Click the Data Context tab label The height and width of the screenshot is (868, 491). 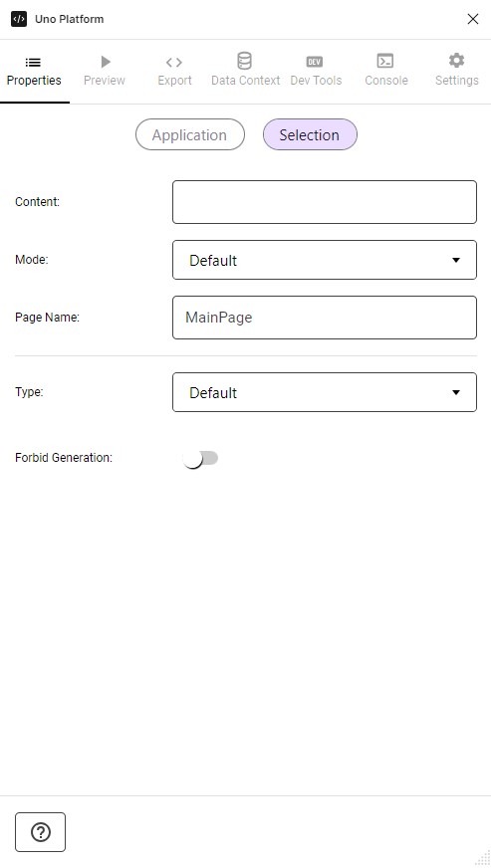pyautogui.click(x=245, y=81)
